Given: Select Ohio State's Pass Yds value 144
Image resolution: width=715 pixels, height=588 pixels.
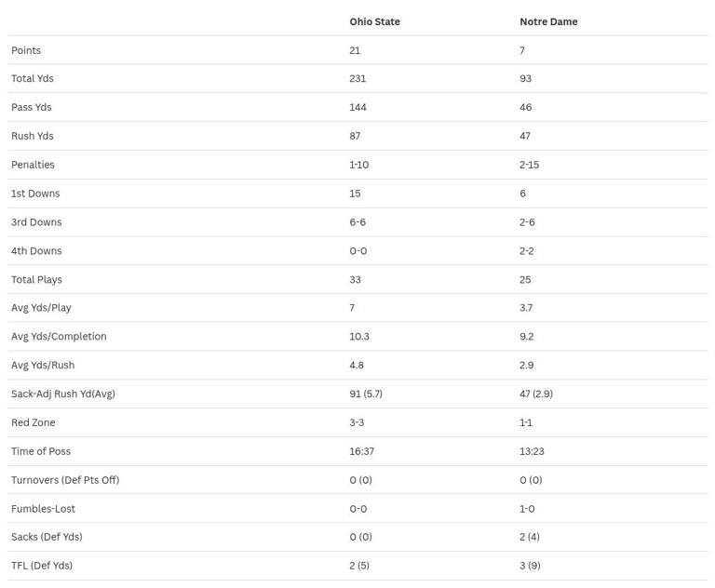Looking at the screenshot, I should (x=357, y=108).
